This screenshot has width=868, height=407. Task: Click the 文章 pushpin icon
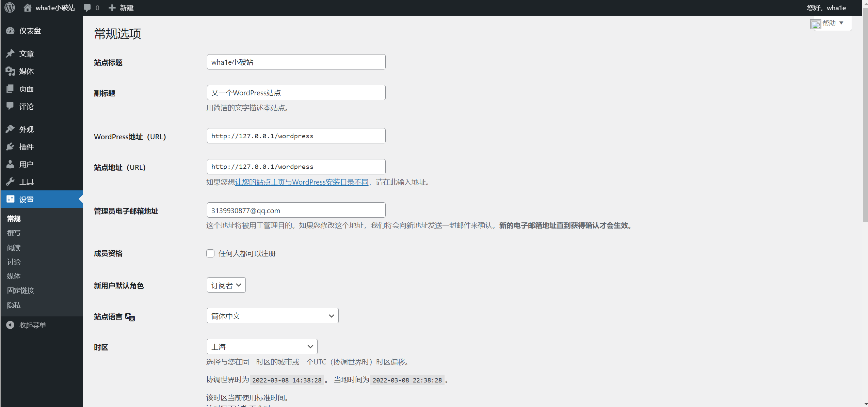[10, 53]
